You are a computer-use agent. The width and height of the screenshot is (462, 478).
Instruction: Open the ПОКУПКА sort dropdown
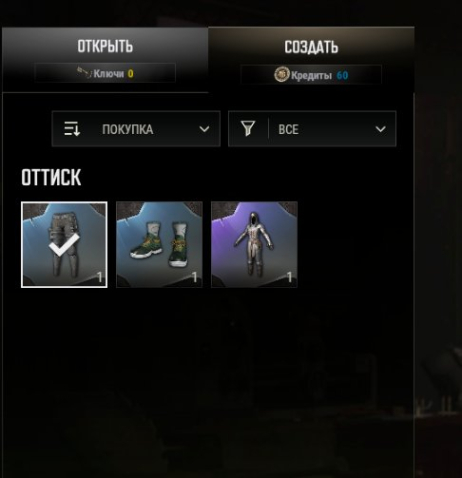tap(136, 129)
